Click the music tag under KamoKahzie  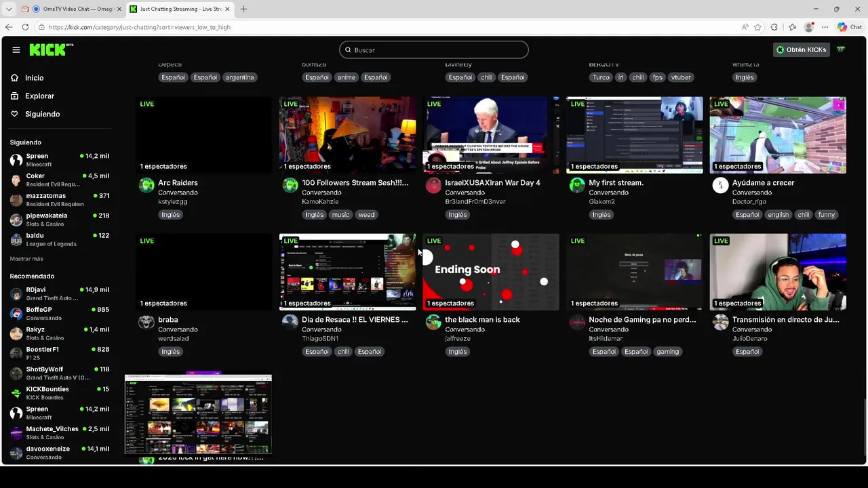click(x=340, y=215)
